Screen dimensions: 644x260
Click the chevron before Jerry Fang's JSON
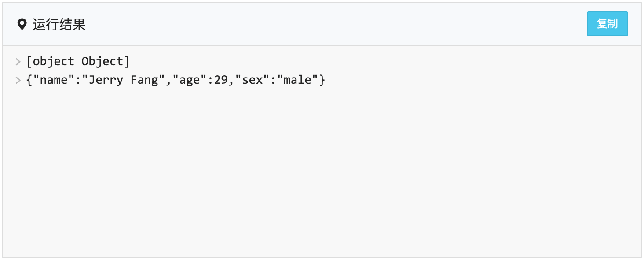18,80
